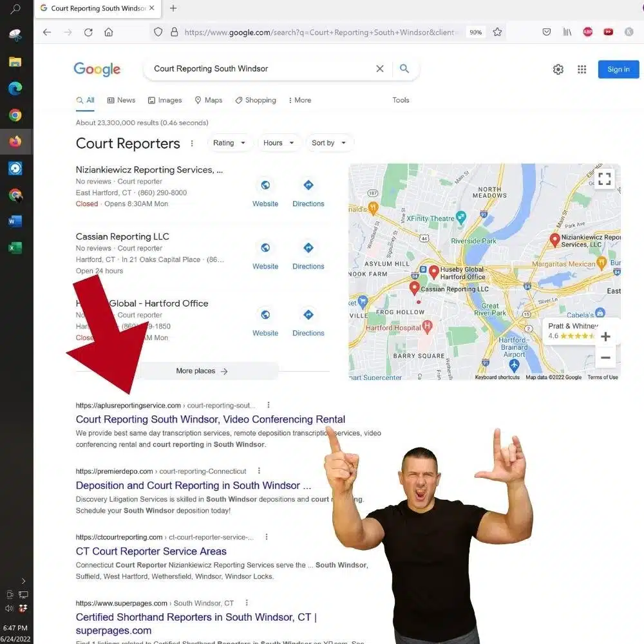Go to the browser home page
Viewport: 644px width, 644px height.
(108, 32)
